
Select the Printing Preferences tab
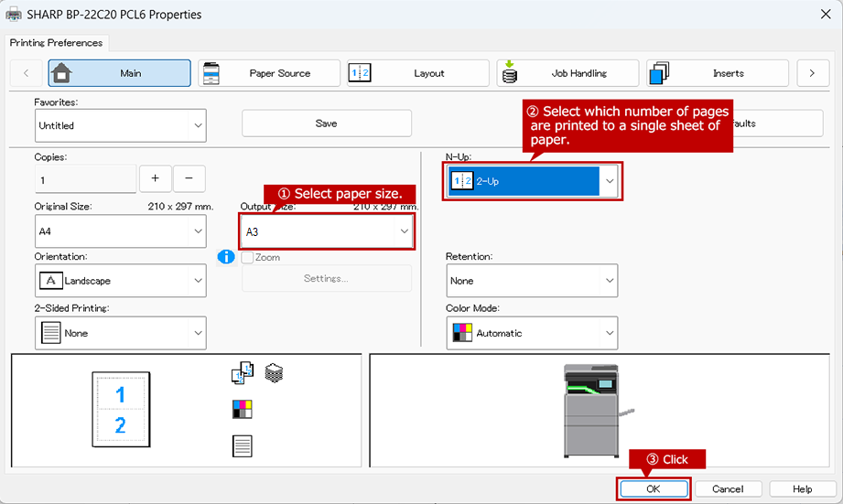(x=56, y=42)
